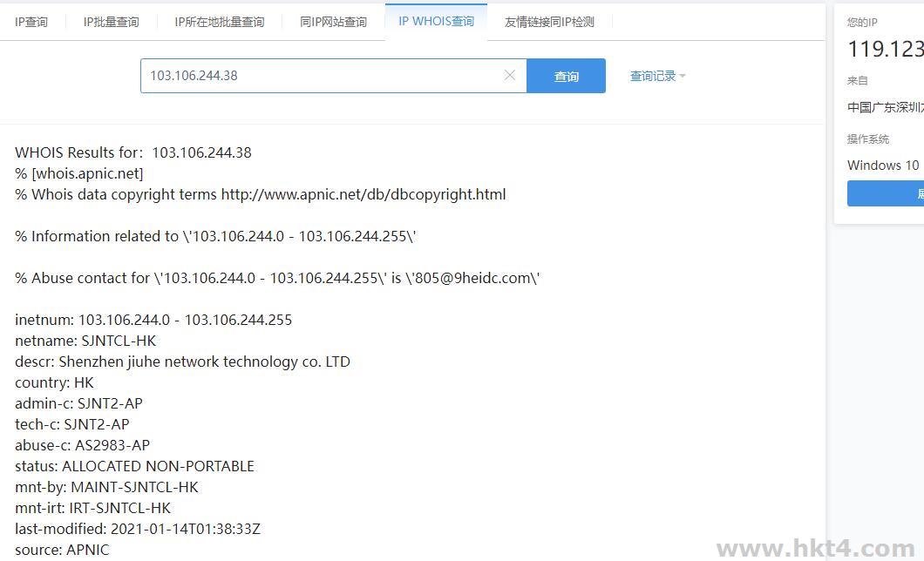Click the blue 查询 search button
Viewport: 924px width, 561px height.
[x=566, y=75]
